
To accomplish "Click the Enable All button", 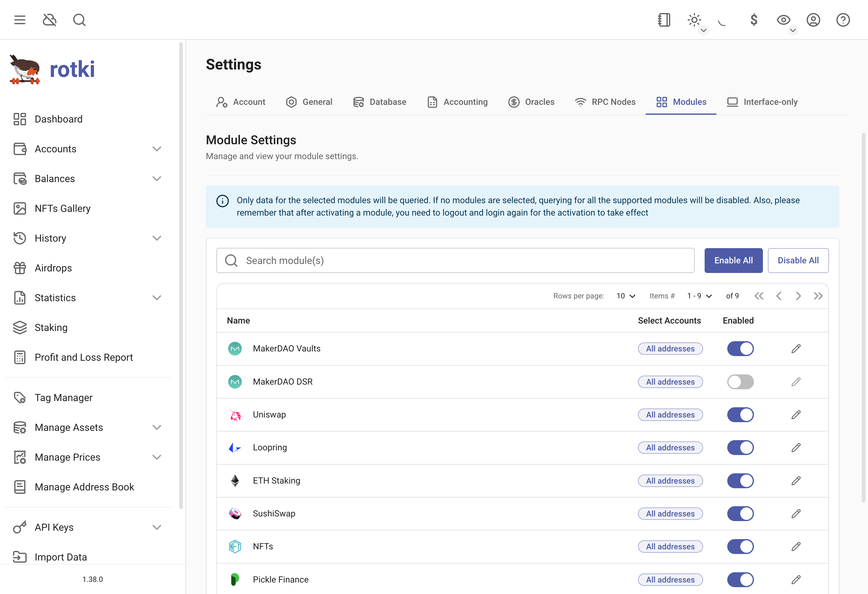I will [x=733, y=261].
